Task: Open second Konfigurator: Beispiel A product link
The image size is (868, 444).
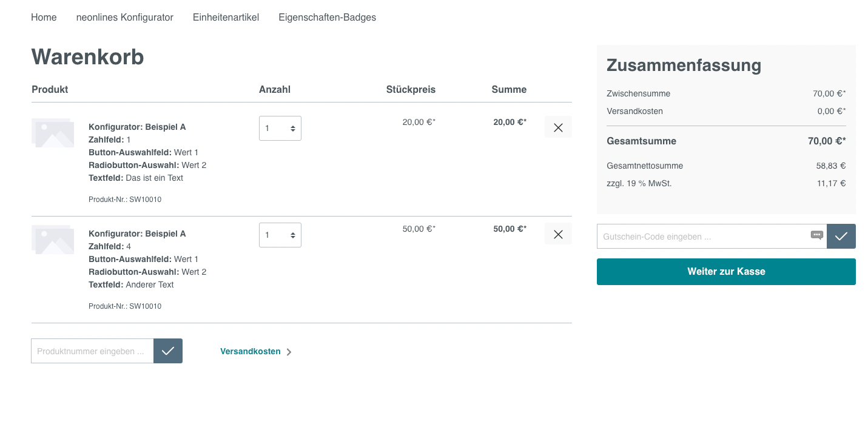Action: [x=137, y=234]
